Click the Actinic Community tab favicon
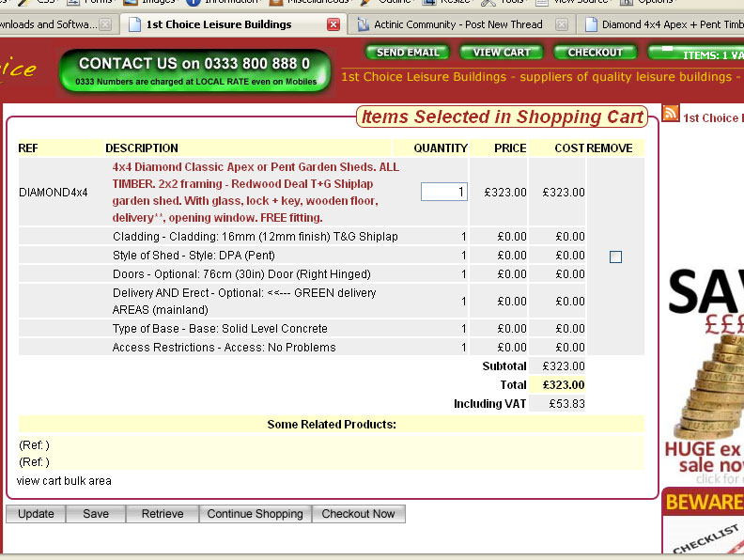This screenshot has width=744, height=560. click(x=364, y=24)
